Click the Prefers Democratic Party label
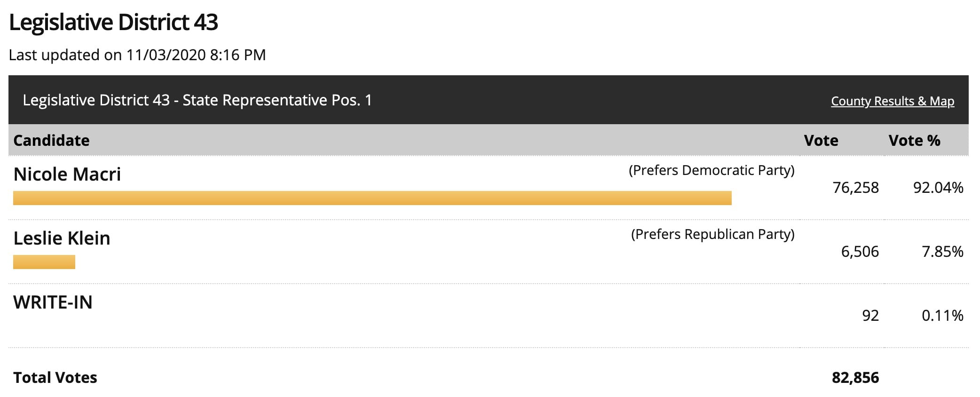The height and width of the screenshot is (397, 980). 711,170
